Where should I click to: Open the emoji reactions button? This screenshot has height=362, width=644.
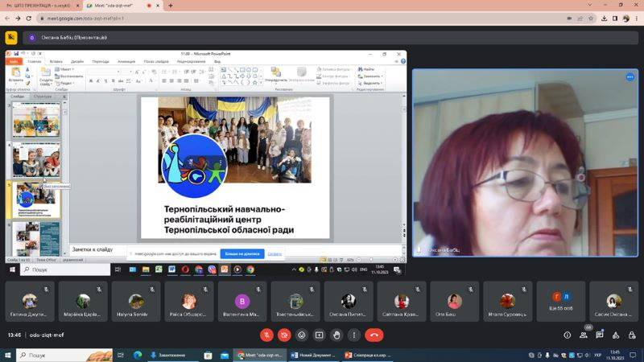click(302, 335)
